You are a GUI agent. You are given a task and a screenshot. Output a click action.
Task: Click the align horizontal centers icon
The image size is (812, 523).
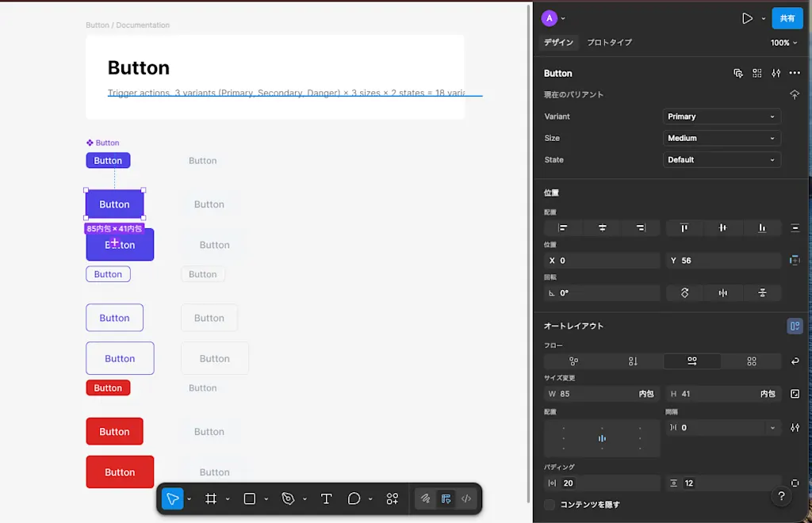(603, 227)
